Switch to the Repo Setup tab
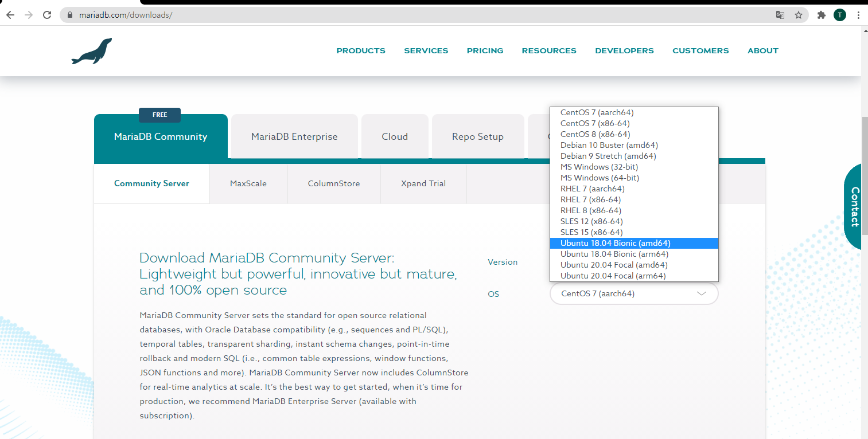Image resolution: width=868 pixels, height=439 pixels. [x=478, y=136]
